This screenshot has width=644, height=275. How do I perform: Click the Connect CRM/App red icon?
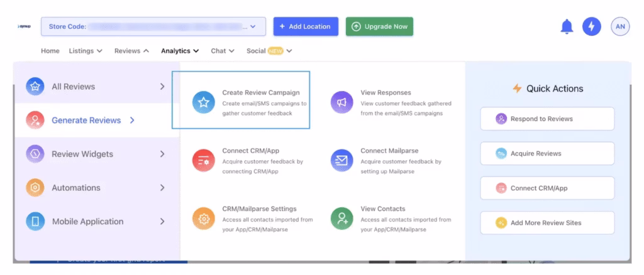pos(203,160)
